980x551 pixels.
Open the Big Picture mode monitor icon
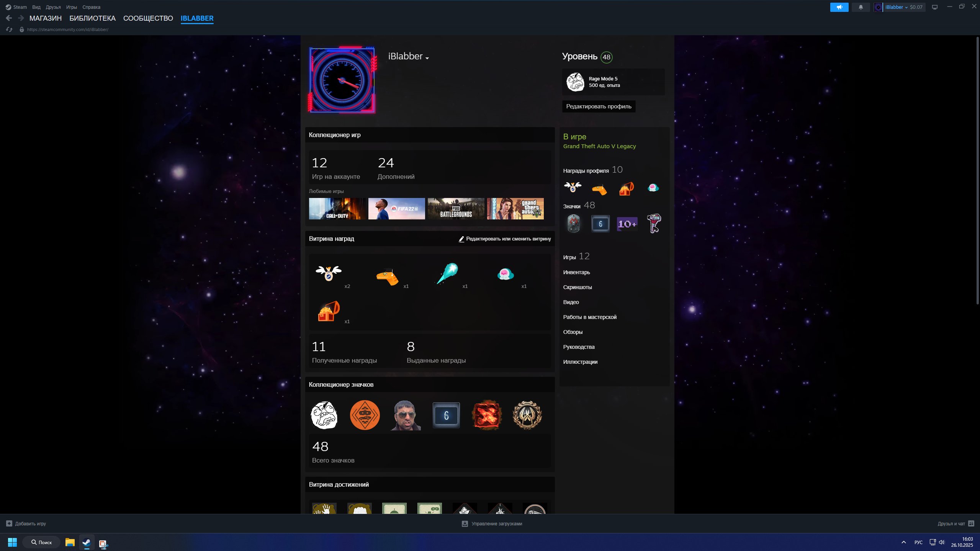click(935, 7)
